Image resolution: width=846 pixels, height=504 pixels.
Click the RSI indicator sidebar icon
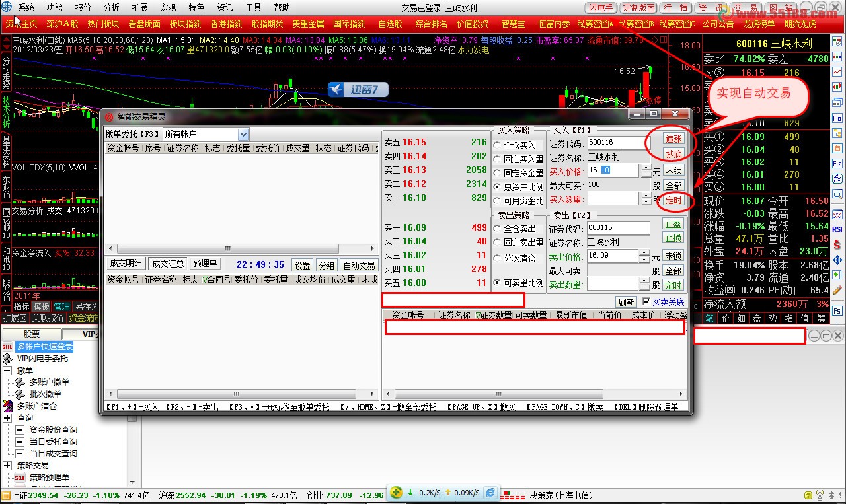click(837, 229)
